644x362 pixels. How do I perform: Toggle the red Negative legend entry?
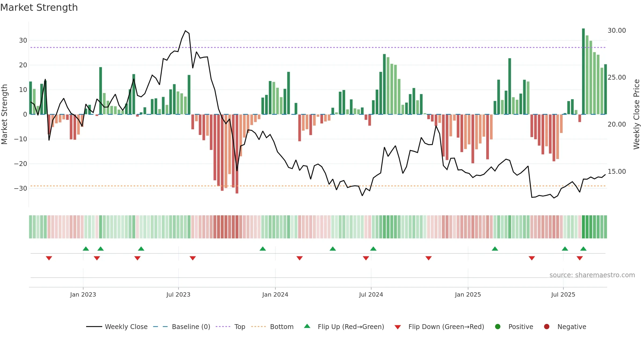pos(565,327)
